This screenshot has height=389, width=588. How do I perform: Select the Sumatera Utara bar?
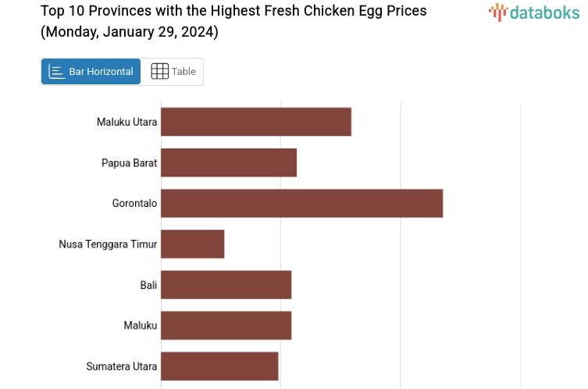point(219,366)
